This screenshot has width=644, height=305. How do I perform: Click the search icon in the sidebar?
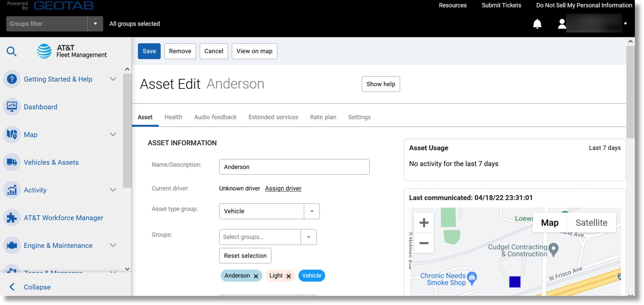pyautogui.click(x=12, y=51)
